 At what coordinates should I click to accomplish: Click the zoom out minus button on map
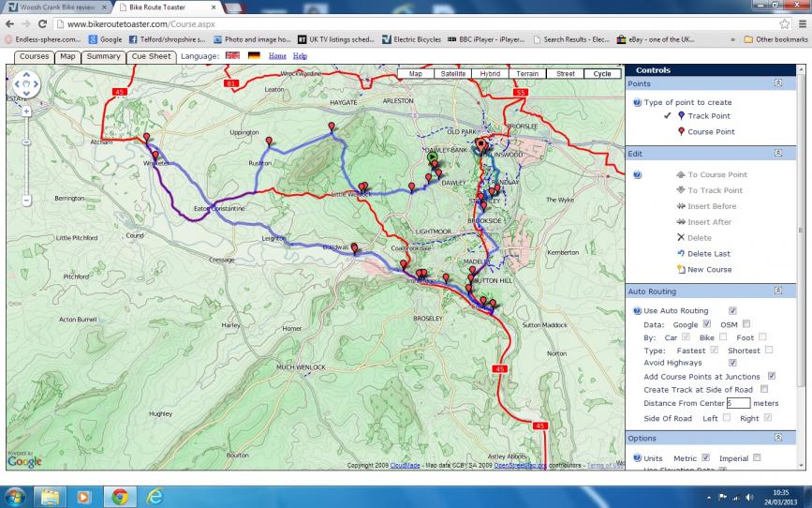pyautogui.click(x=26, y=200)
